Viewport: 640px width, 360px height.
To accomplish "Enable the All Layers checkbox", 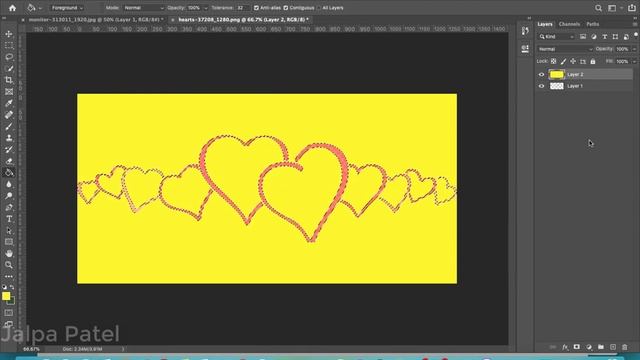I will point(319,8).
